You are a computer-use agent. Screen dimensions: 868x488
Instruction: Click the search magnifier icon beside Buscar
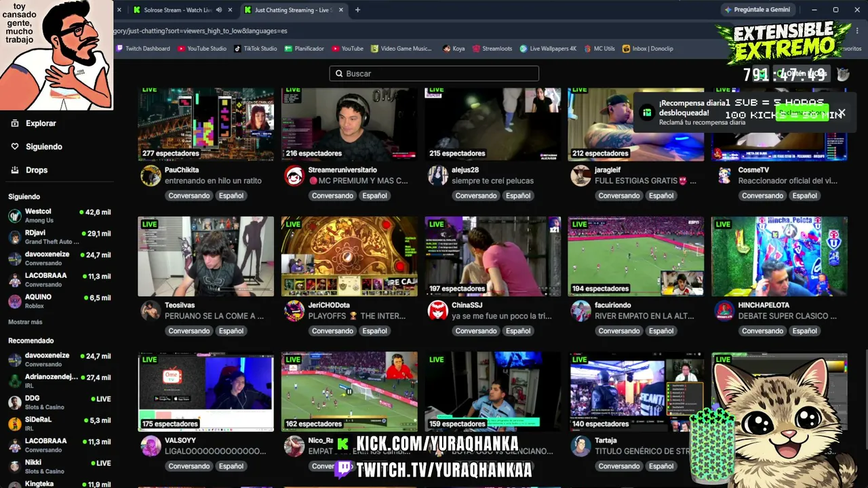339,73
